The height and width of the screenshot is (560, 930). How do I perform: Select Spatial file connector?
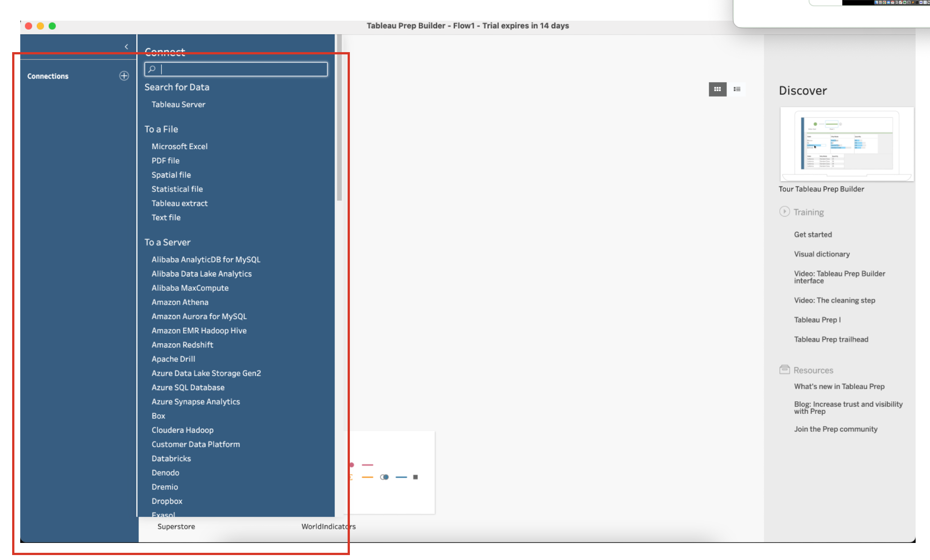[171, 175]
